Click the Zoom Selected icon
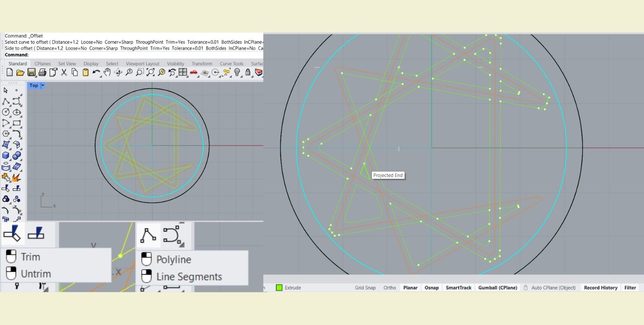 point(161,73)
